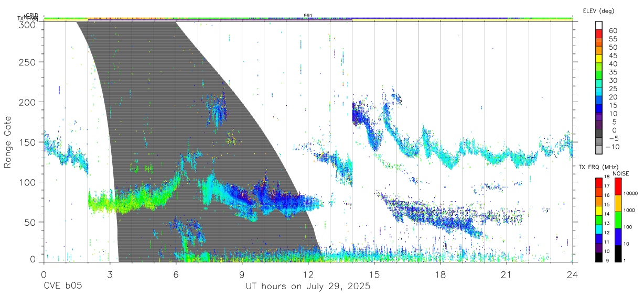644x297 pixels.
Task: Click the yellow swatch of ELEV colorbar
Action: click(599, 59)
